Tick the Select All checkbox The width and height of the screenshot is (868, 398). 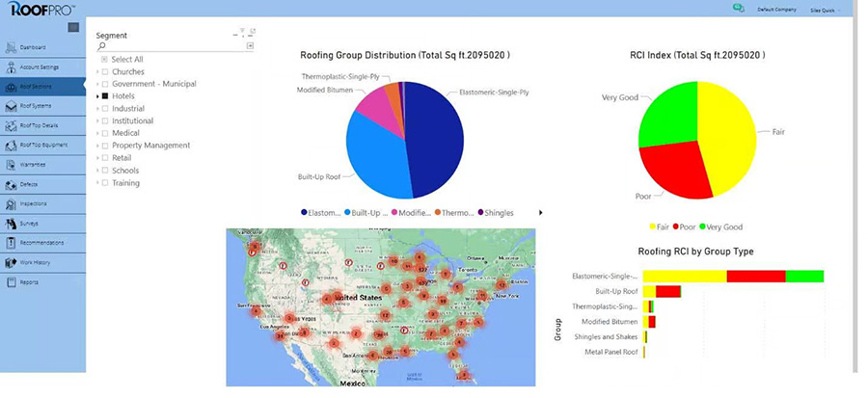coord(104,60)
